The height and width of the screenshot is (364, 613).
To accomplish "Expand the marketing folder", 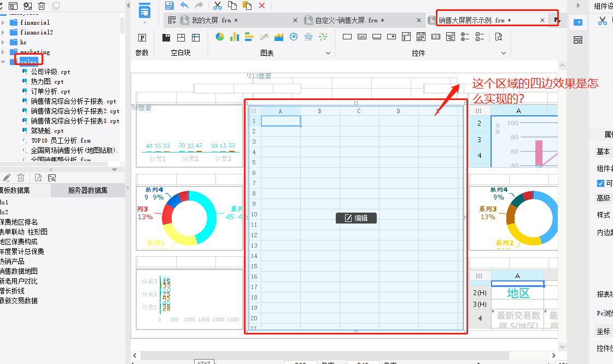I will click(3, 52).
